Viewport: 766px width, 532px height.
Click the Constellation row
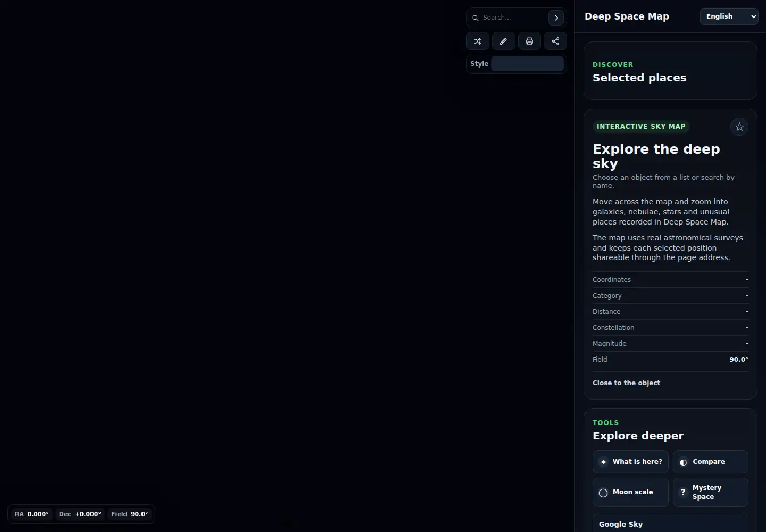(x=670, y=328)
